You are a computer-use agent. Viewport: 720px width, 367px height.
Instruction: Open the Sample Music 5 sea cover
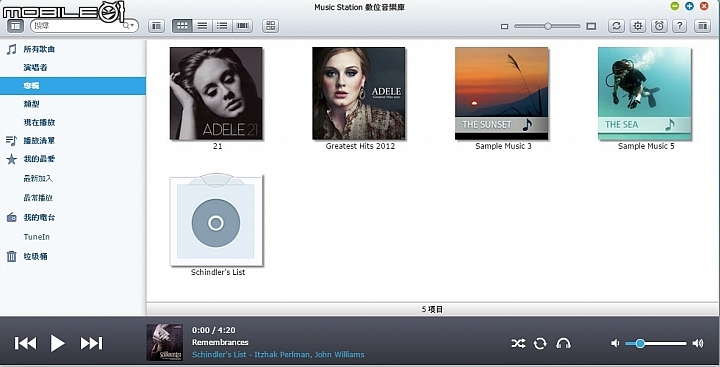pos(644,93)
